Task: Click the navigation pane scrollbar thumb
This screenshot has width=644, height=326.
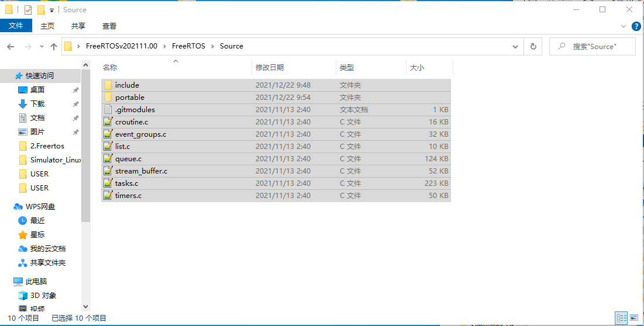Action: point(85,145)
